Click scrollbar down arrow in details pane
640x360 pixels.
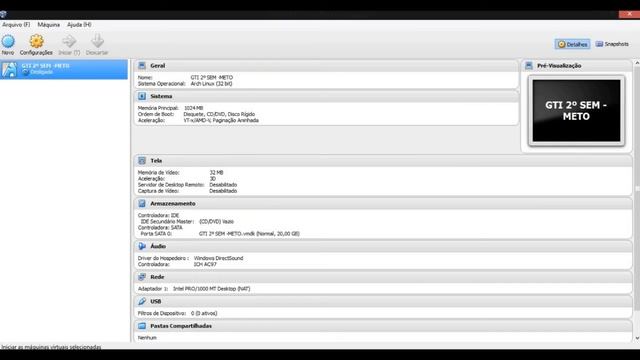pyautogui.click(x=637, y=338)
